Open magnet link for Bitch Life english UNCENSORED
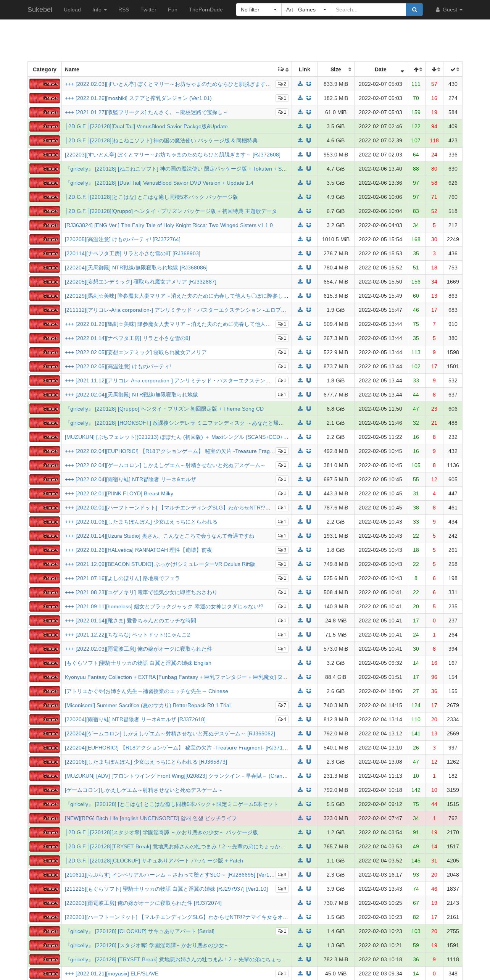 tap(309, 818)
